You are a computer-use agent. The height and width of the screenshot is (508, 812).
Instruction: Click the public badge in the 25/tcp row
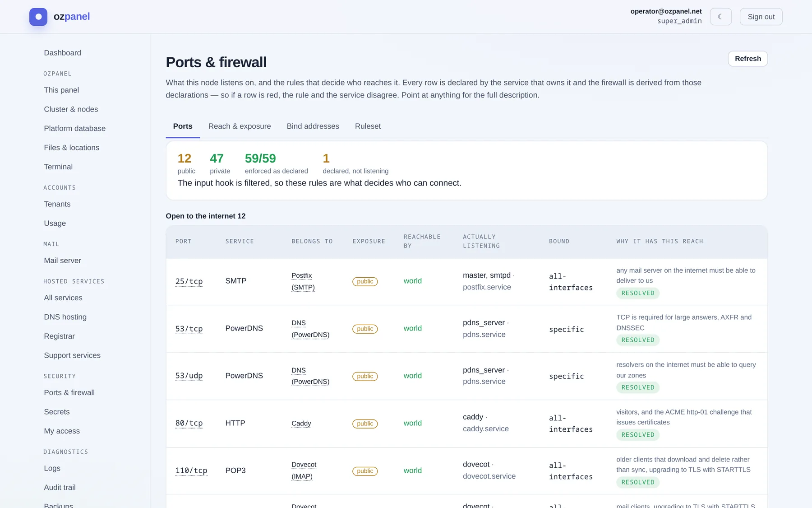365,281
